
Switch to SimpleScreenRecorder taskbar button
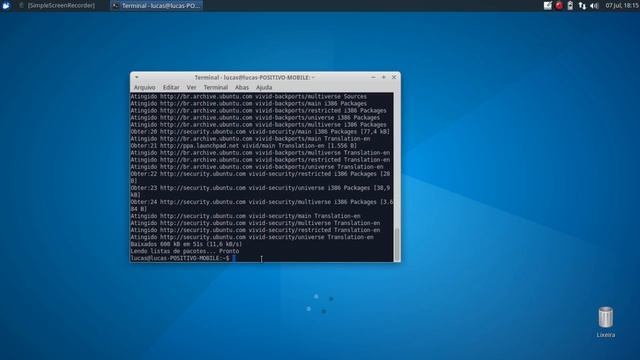(x=57, y=5)
